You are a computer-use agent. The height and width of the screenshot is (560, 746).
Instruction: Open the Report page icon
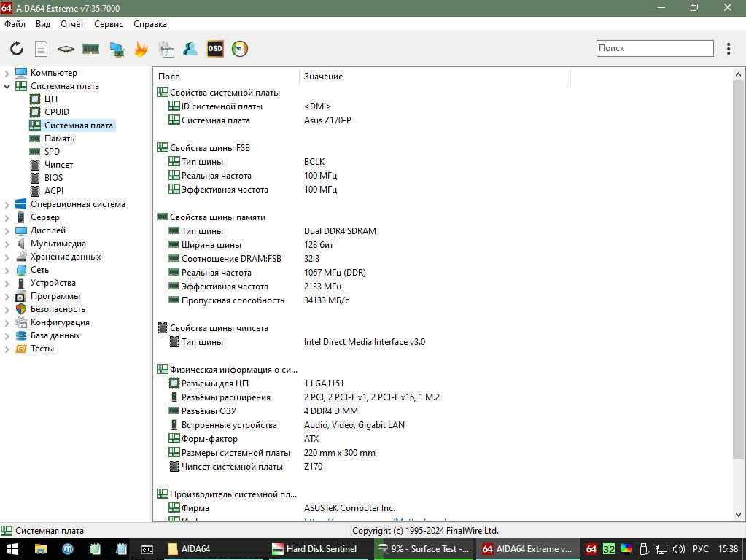pos(42,49)
